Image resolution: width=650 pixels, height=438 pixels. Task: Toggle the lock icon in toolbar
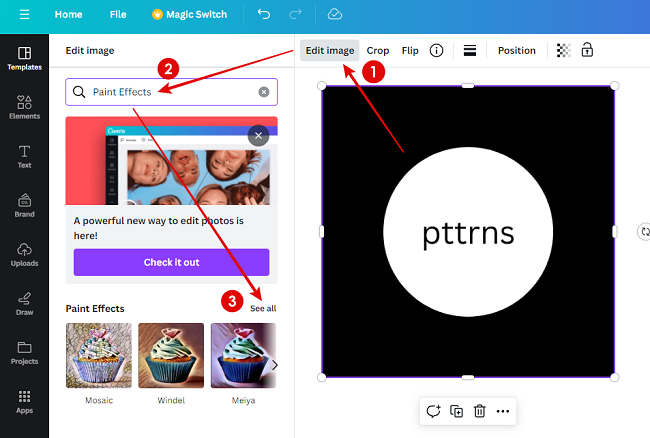pos(587,50)
